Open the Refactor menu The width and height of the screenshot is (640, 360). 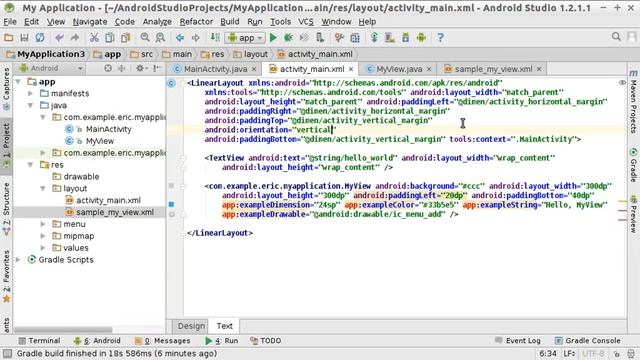(x=196, y=22)
